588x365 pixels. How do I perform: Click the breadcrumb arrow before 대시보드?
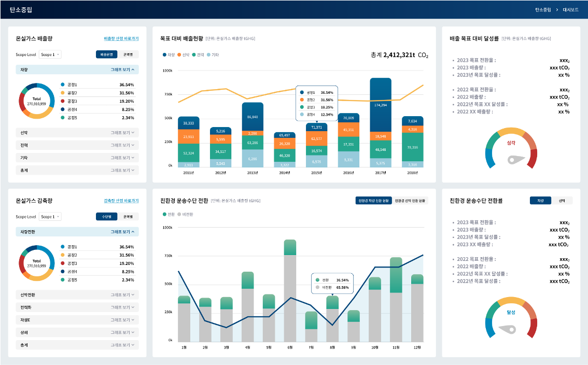(x=556, y=10)
